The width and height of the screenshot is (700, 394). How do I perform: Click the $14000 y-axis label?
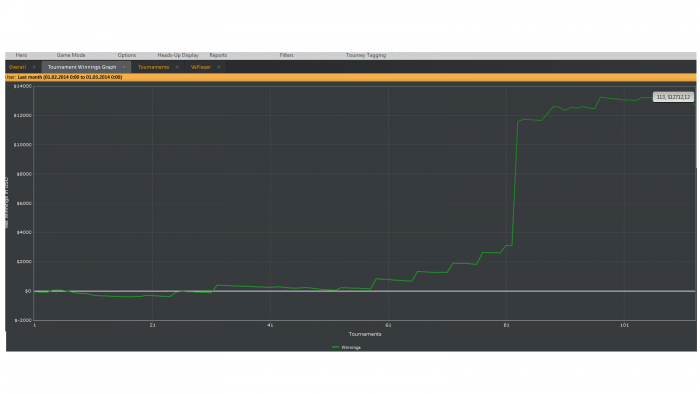click(x=24, y=86)
